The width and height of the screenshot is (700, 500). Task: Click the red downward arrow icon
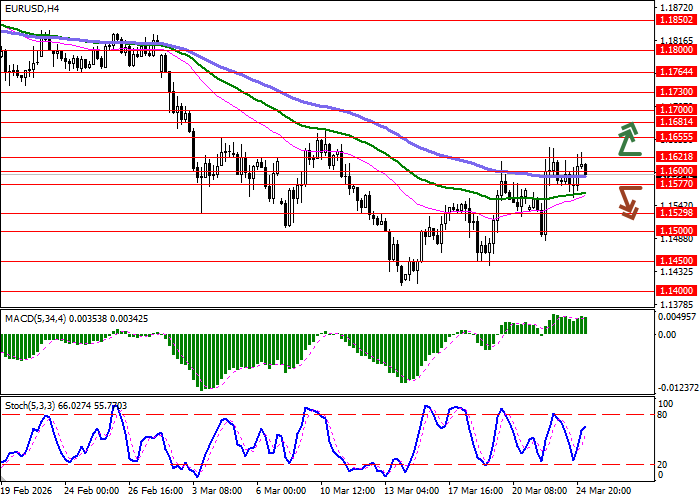pyautogui.click(x=628, y=202)
